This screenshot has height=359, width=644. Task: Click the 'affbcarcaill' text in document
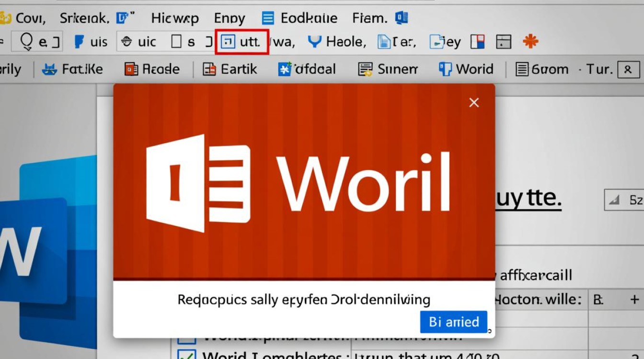pyautogui.click(x=536, y=275)
